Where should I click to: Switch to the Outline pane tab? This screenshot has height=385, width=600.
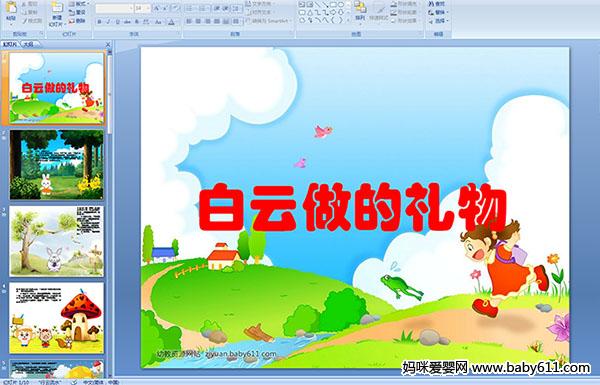click(x=28, y=44)
